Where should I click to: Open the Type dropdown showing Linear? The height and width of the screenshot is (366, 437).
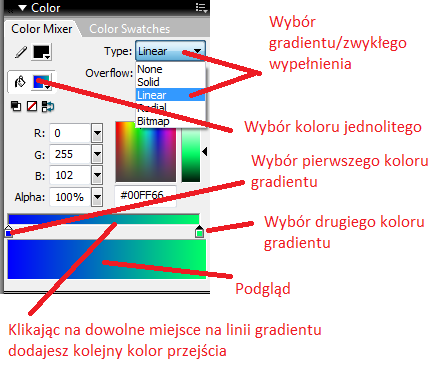pyautogui.click(x=170, y=51)
